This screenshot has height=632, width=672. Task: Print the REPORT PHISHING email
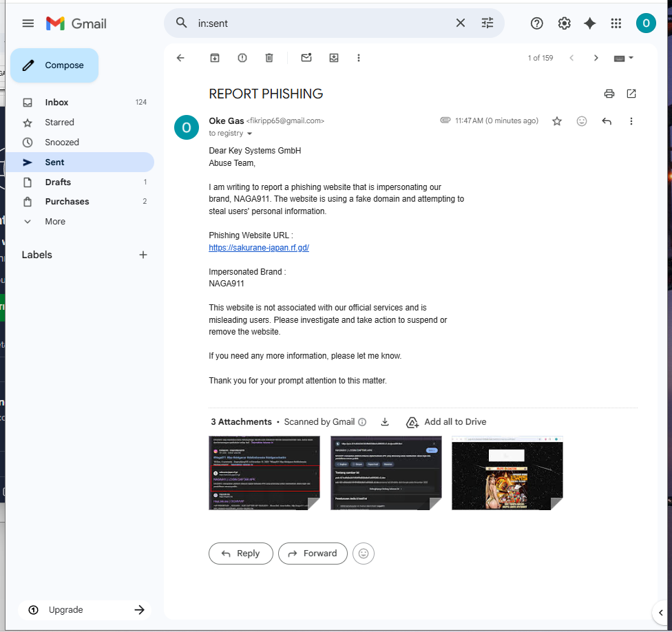tap(609, 94)
